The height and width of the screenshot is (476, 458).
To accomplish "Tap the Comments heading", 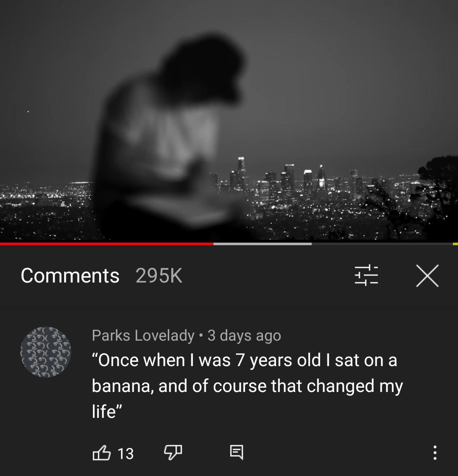I will [70, 276].
